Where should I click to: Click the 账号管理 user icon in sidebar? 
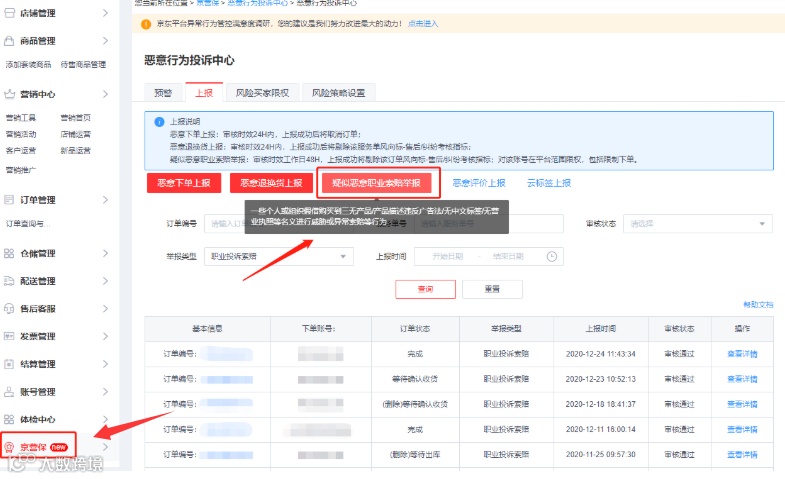9,392
